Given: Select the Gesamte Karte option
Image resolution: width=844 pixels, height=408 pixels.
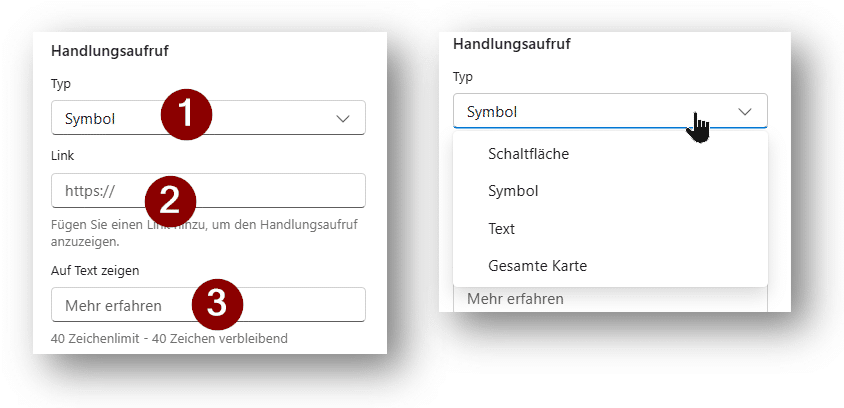Looking at the screenshot, I should click(x=537, y=266).
